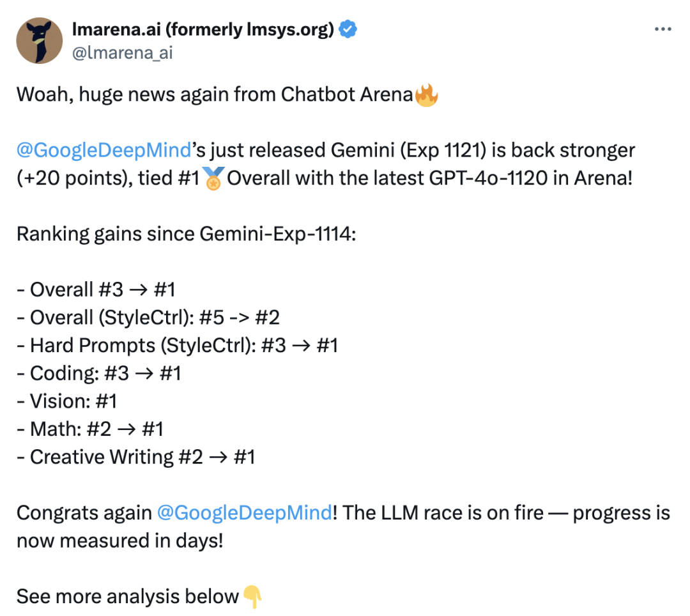Select the 'Overall #3 → #1' line
Screen dimensions: 690x616
click(x=96, y=289)
